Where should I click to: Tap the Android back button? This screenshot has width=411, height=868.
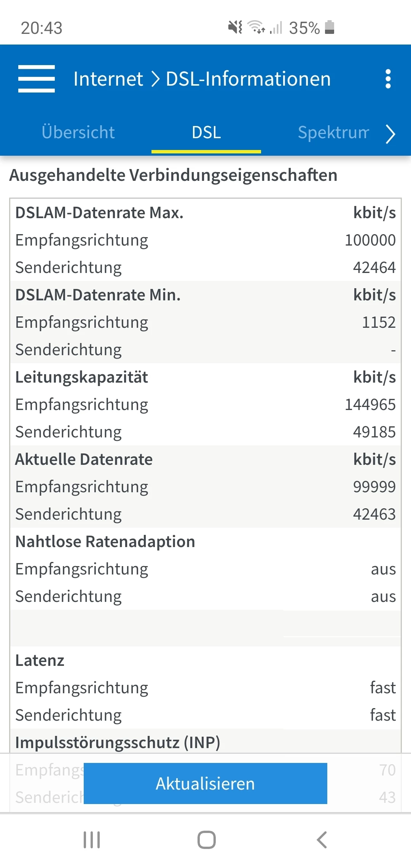tap(322, 839)
